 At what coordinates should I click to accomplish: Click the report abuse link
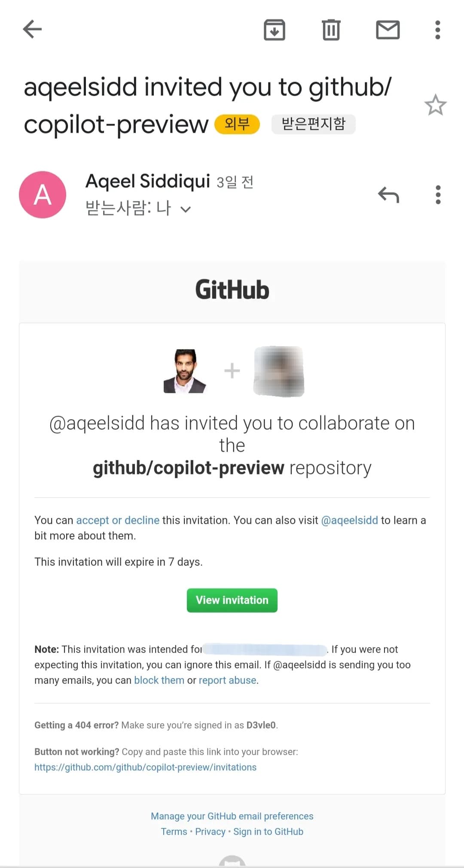click(x=227, y=680)
